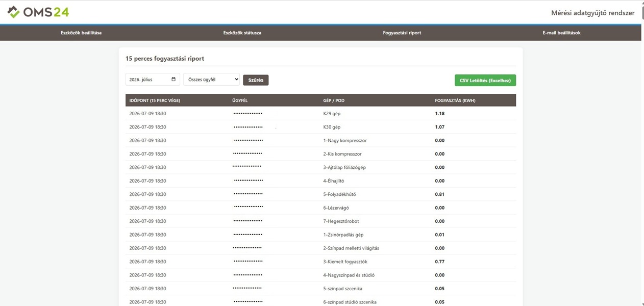This screenshot has width=644, height=306.
Task: Click the OMS24 logo
Action: coord(38,12)
